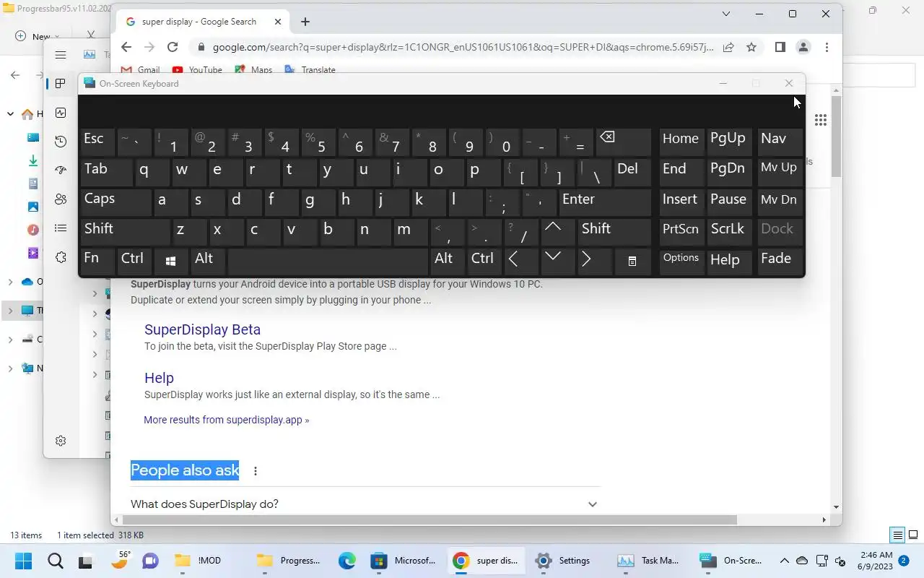The height and width of the screenshot is (578, 924).
Task: Click Chrome address bar URL
Action: [x=463, y=47]
